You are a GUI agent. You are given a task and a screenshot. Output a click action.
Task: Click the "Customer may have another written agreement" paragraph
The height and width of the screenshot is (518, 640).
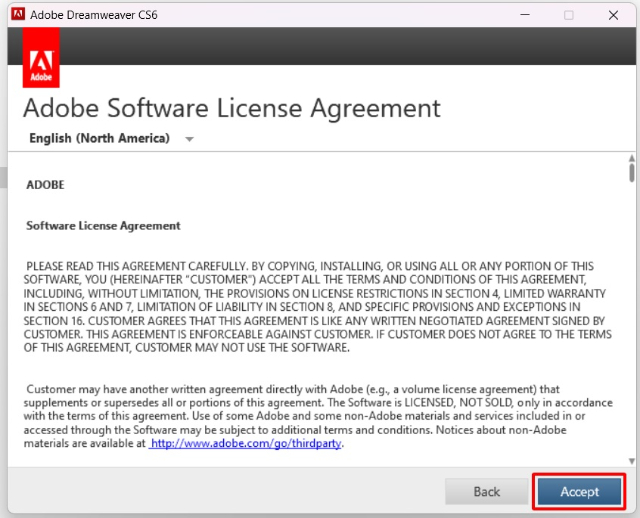pos(318,416)
